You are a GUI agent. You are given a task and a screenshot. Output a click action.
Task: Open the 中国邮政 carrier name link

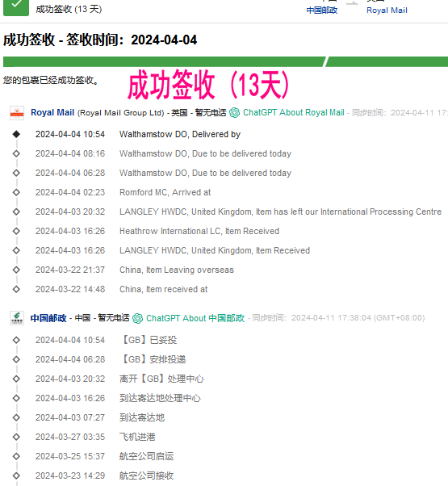tap(48, 318)
